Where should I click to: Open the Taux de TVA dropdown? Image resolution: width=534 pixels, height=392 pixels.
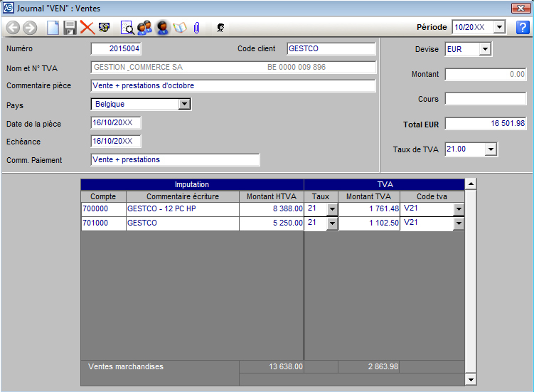tap(490, 149)
